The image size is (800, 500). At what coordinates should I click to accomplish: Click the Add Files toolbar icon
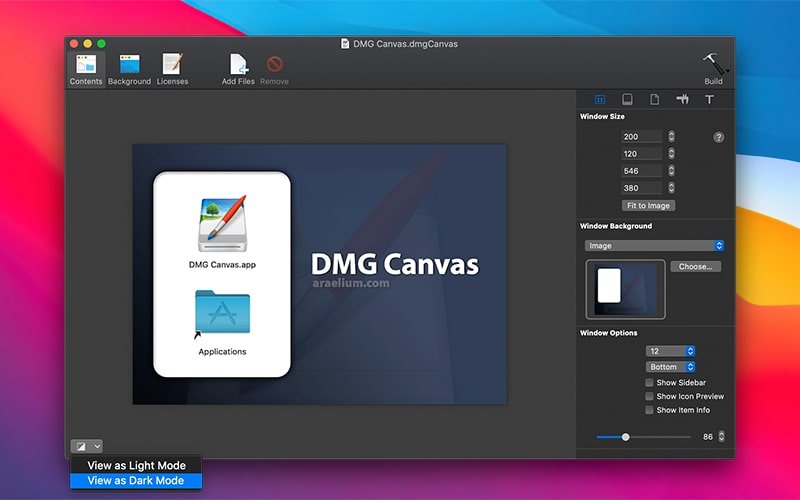coord(238,66)
